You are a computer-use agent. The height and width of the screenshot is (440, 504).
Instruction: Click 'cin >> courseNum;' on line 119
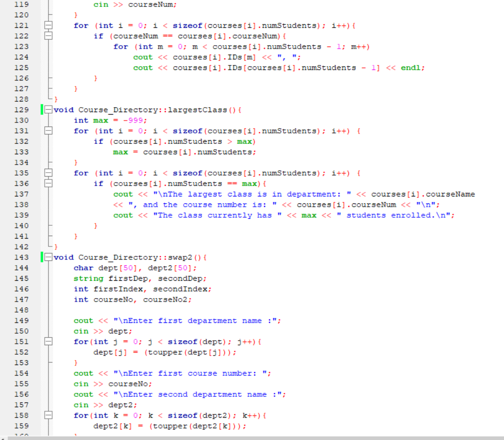coord(135,4)
